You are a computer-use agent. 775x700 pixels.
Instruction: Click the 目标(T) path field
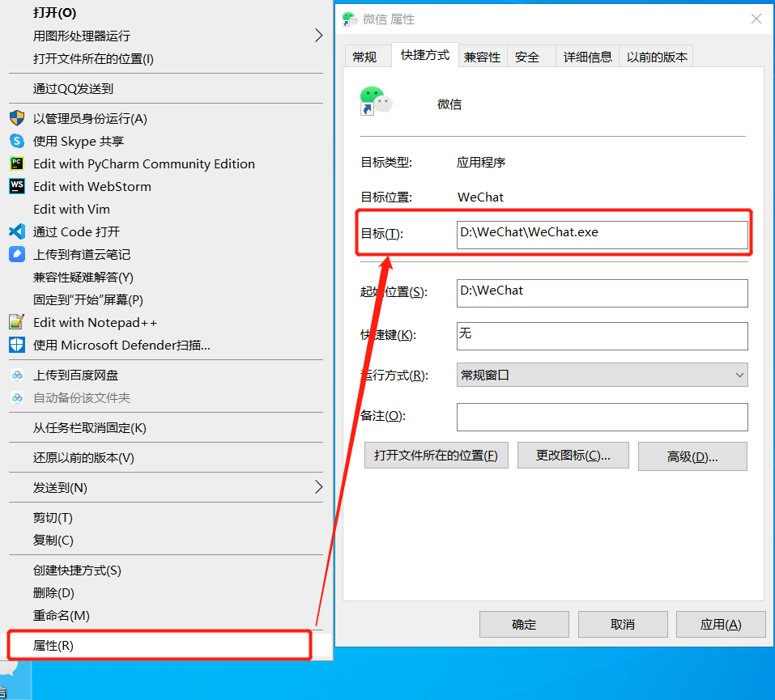click(602, 235)
